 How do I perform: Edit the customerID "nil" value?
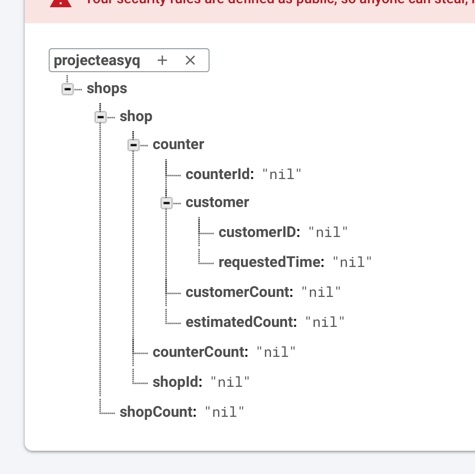[x=328, y=232]
